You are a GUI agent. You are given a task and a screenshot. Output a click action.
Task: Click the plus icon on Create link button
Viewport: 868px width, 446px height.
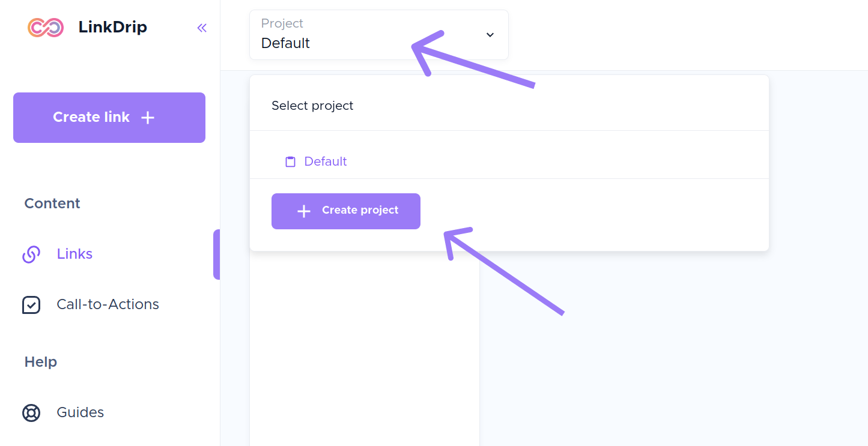(147, 118)
